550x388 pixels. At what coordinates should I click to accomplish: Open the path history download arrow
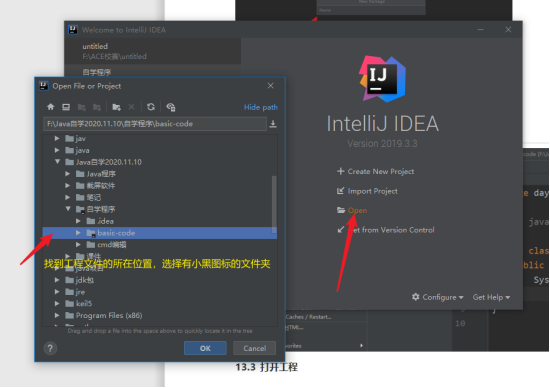click(x=273, y=124)
